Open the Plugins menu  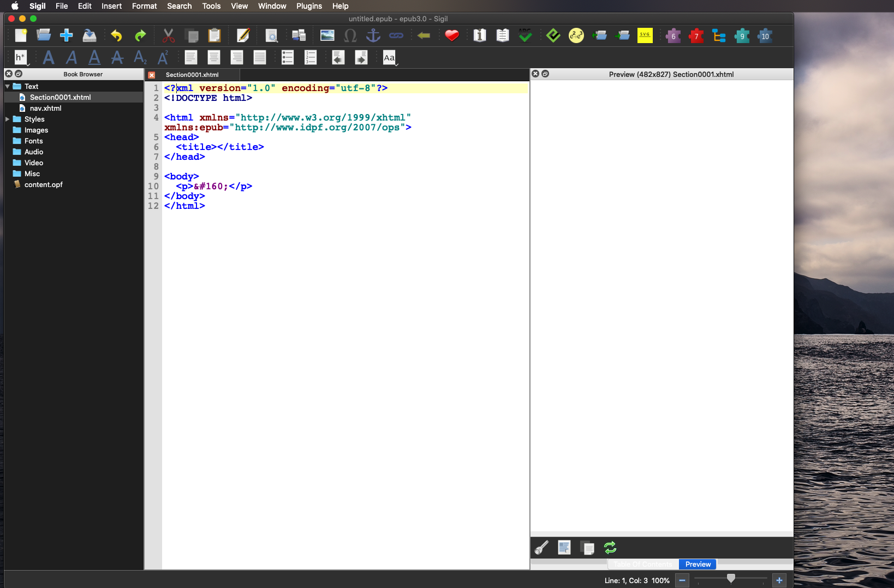point(309,6)
